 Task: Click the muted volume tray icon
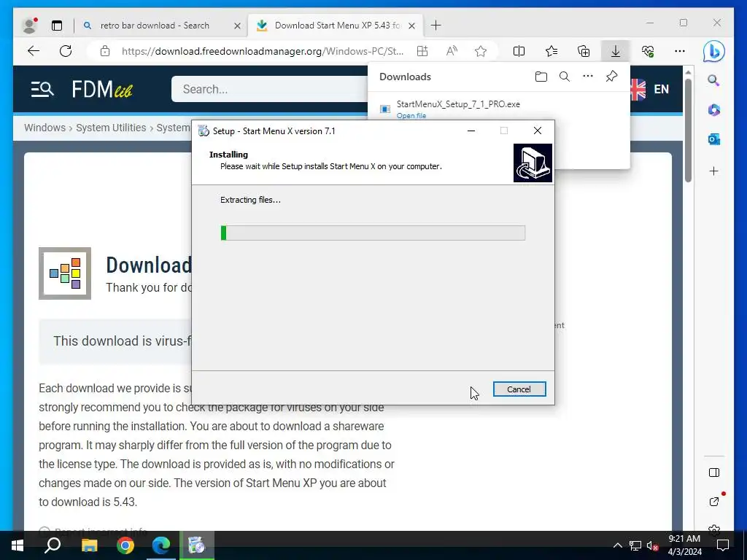coord(652,545)
